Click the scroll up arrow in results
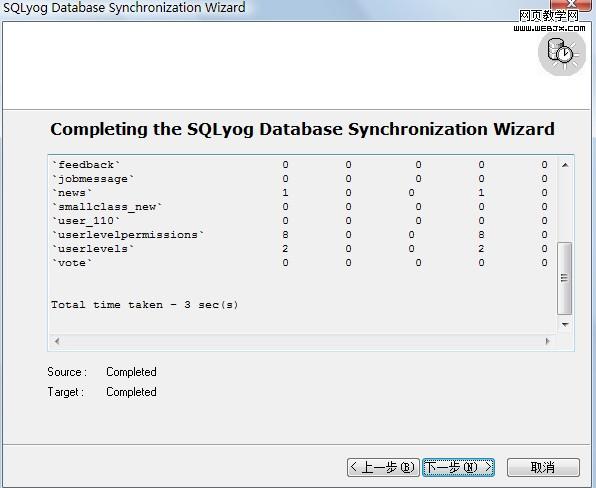The height and width of the screenshot is (488, 596). [565, 165]
